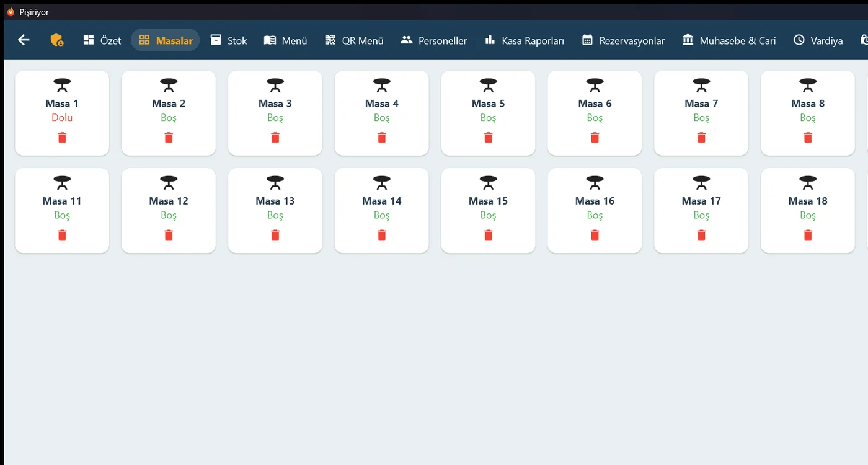
Task: Remove Masa 14 via its trash icon
Action: point(382,235)
